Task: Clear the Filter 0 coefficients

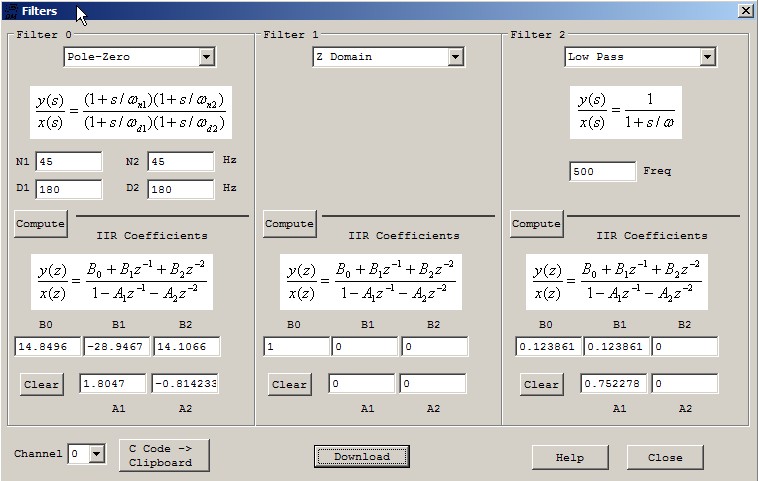Action: (41, 384)
